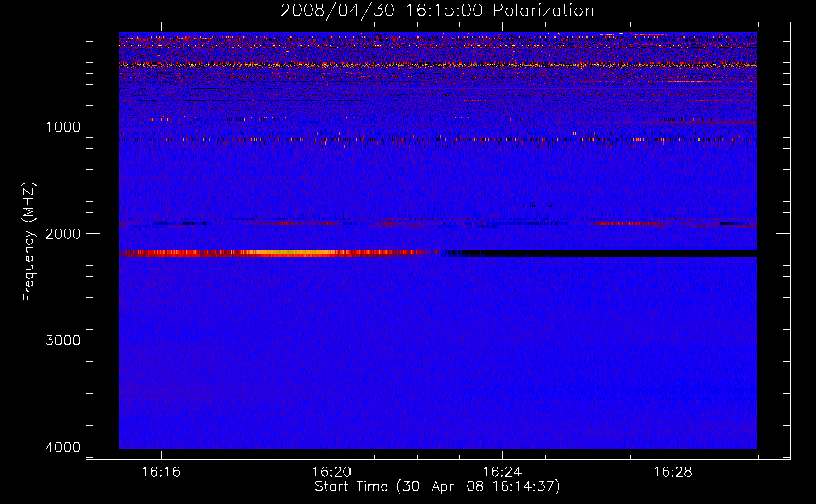
Task: Click the 3000 frequency tick label
Action: 63,340
